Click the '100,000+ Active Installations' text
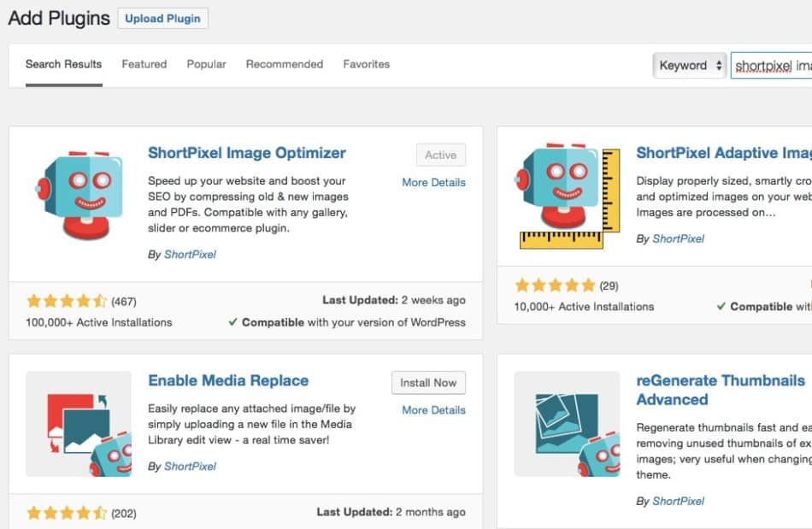This screenshot has width=812, height=529. (99, 322)
